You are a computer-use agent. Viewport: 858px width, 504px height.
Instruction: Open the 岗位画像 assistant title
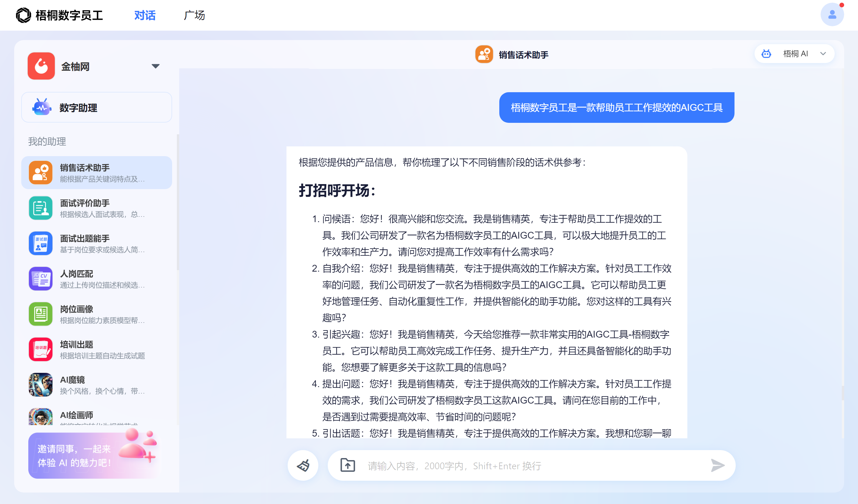(x=76, y=309)
